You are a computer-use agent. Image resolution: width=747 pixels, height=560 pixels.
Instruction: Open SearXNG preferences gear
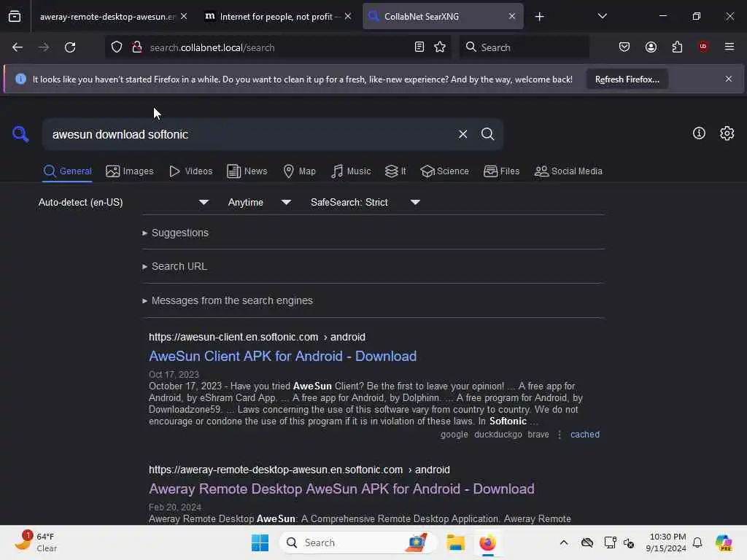click(x=727, y=133)
